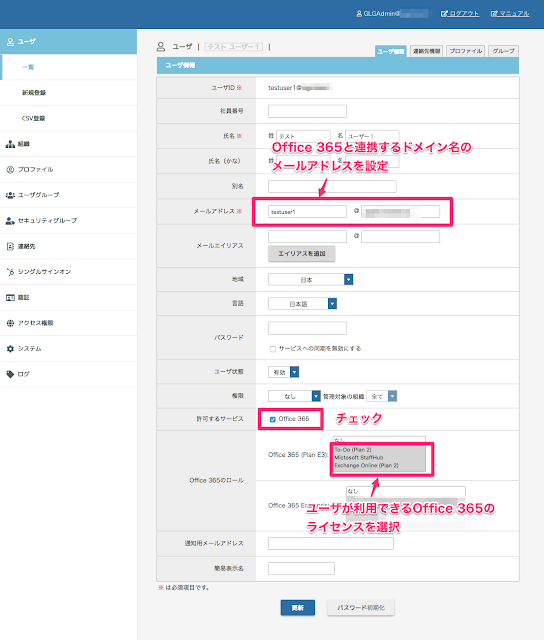The image size is (544, 640).
Task: Click the シングルサインオン icon
Action: tap(10, 272)
